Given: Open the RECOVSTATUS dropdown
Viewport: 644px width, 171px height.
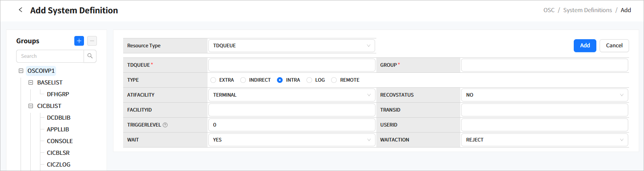Looking at the screenshot, I should pos(544,95).
